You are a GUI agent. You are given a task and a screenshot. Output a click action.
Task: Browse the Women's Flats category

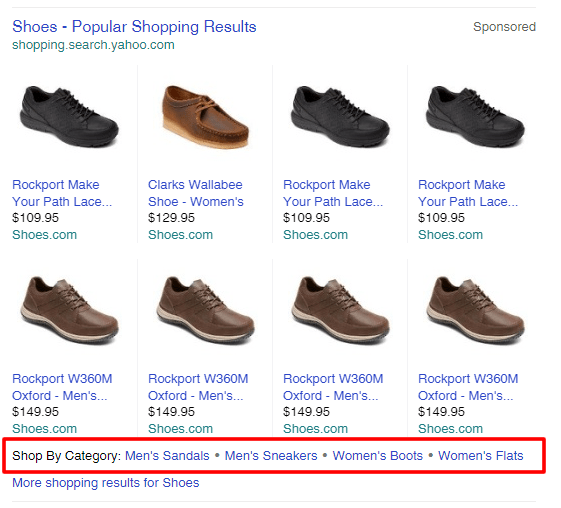pos(480,456)
